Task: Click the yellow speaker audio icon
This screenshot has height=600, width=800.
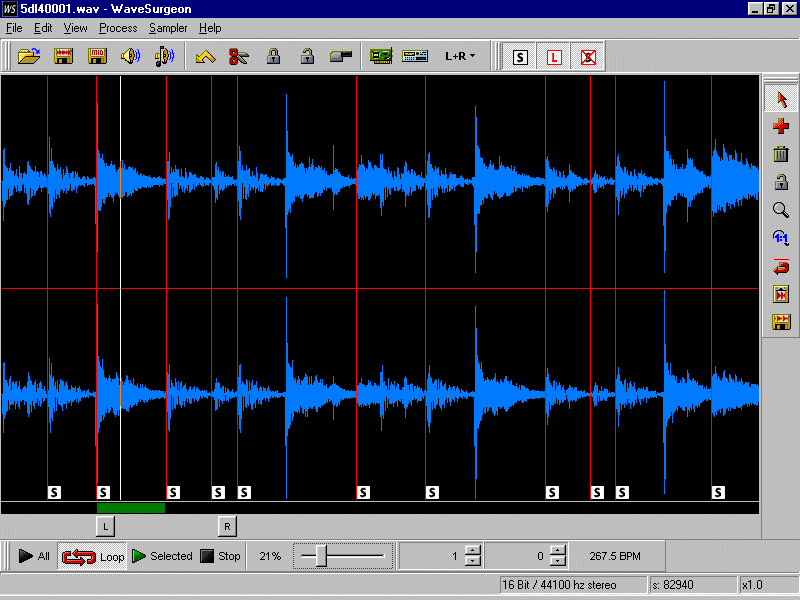Action: [x=131, y=56]
